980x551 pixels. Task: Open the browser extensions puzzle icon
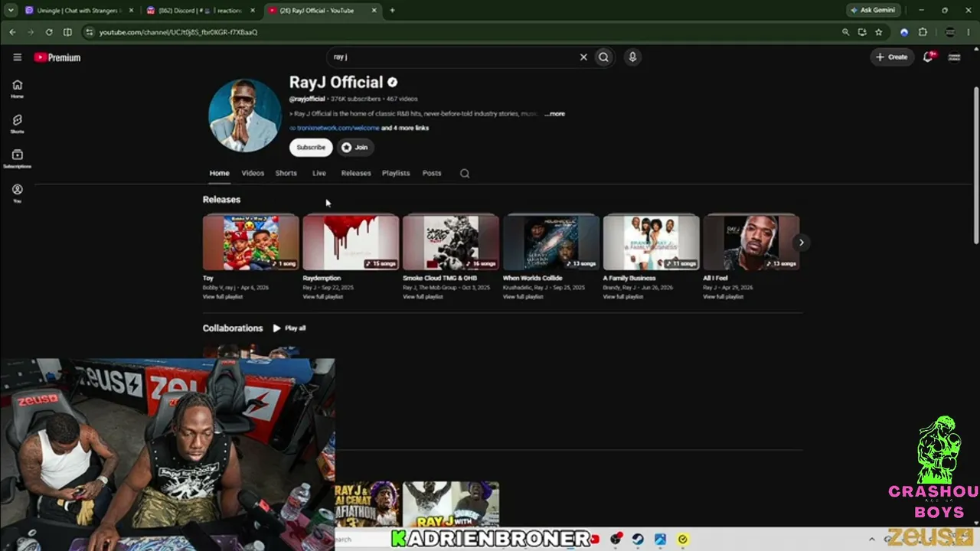(923, 32)
